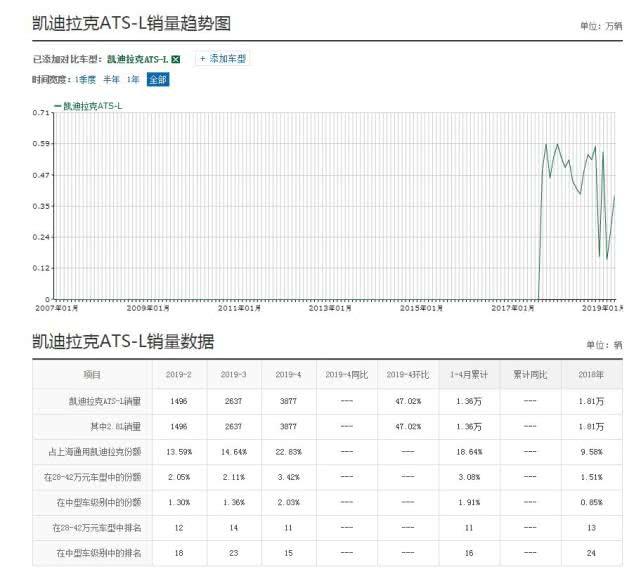641x574 pixels.
Task: Click the 1.30% share cell
Action: (x=179, y=502)
